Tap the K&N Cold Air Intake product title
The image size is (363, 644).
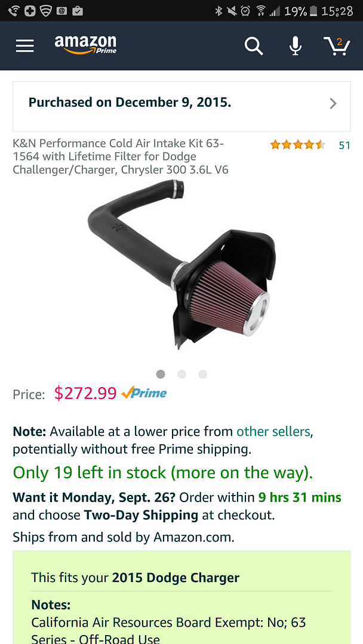click(x=121, y=156)
